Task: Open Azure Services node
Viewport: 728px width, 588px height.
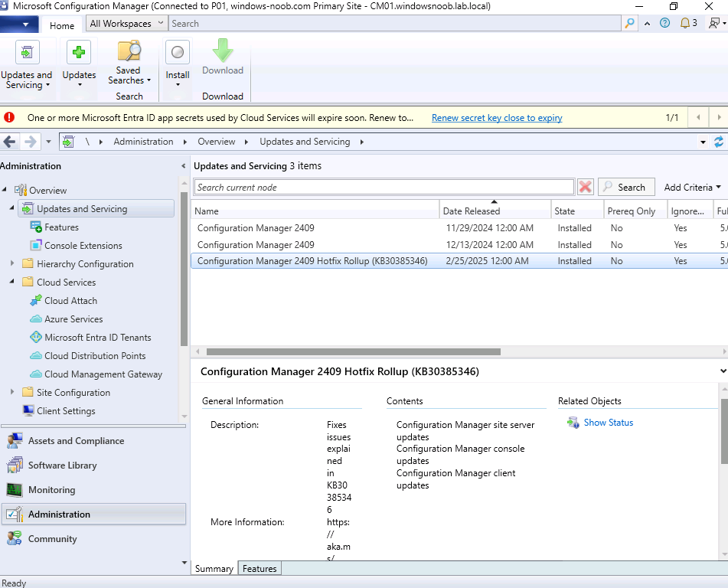Action: click(73, 319)
